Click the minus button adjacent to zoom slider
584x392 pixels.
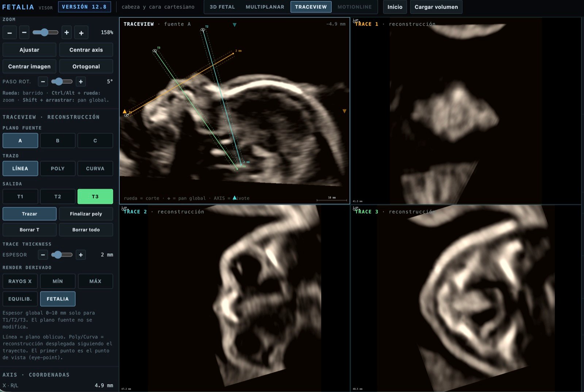[24, 32]
